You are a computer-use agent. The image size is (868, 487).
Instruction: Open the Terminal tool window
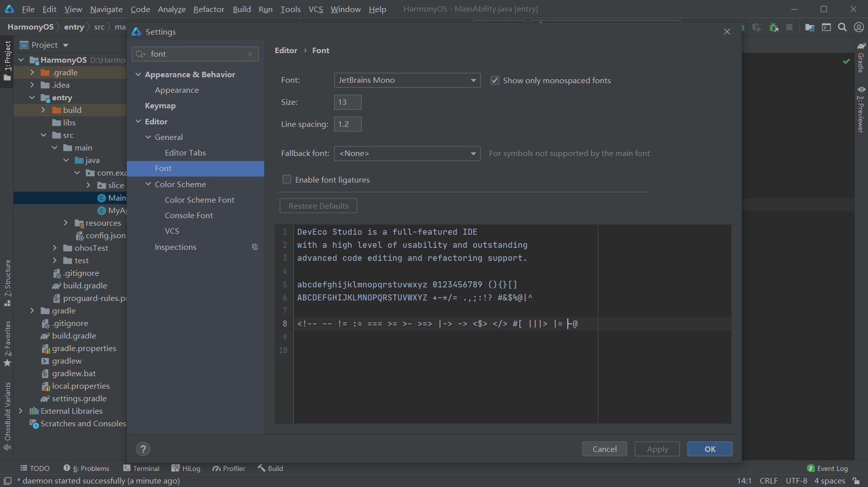pos(141,468)
